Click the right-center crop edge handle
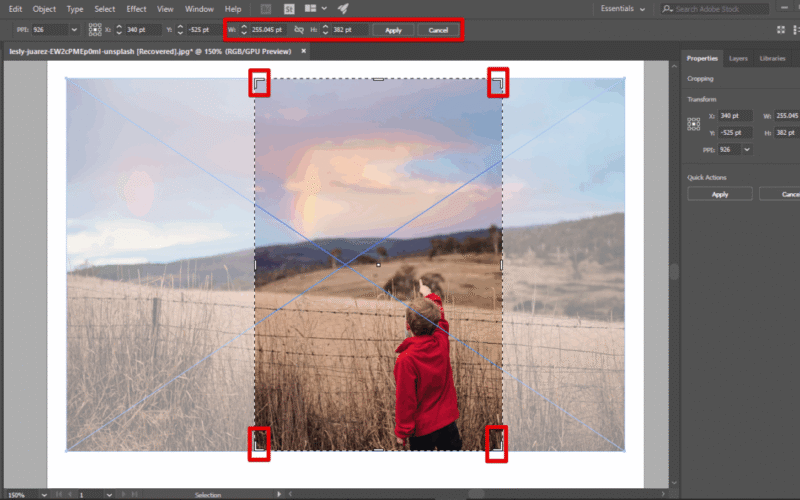 pos(502,265)
